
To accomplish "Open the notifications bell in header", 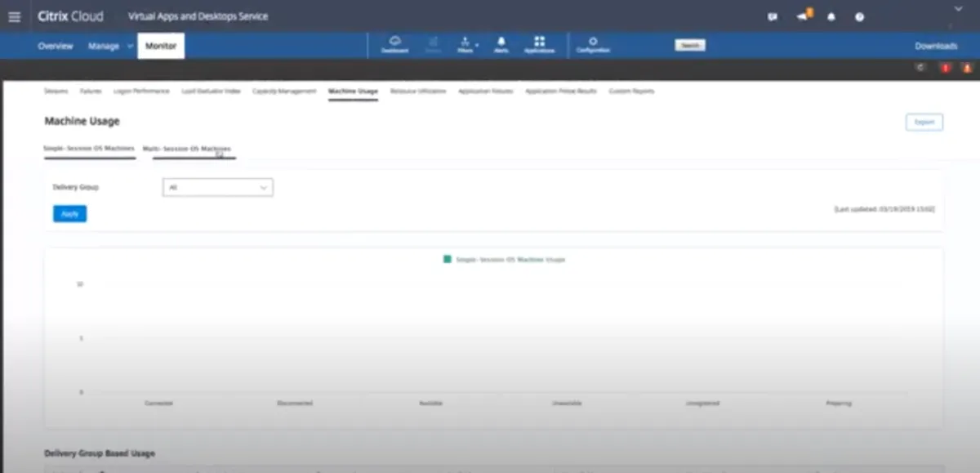I will [x=831, y=16].
